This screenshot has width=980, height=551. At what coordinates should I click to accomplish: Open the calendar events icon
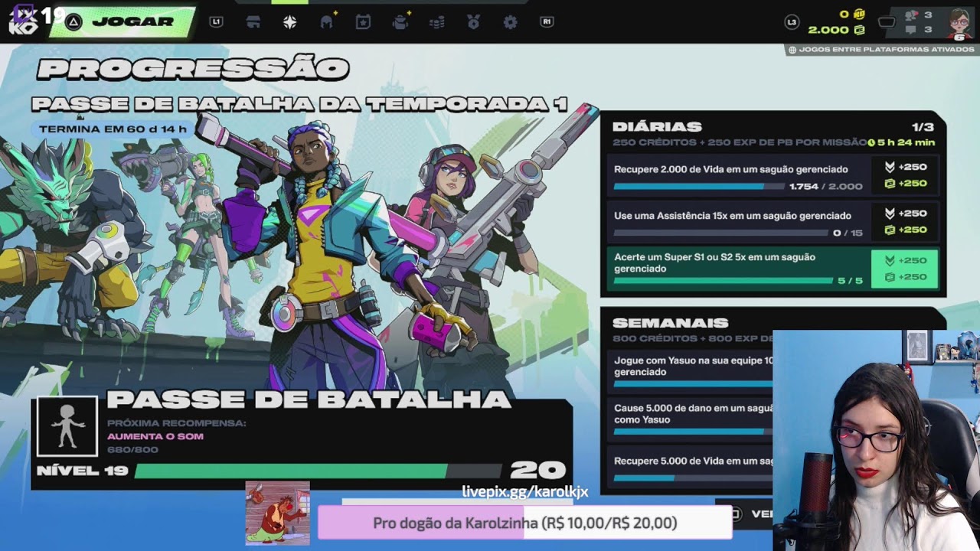364,22
